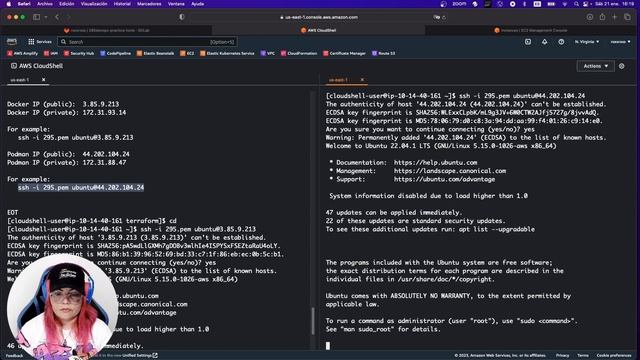Reload the page in Safari
The image size is (640, 360).
tap(444, 17)
